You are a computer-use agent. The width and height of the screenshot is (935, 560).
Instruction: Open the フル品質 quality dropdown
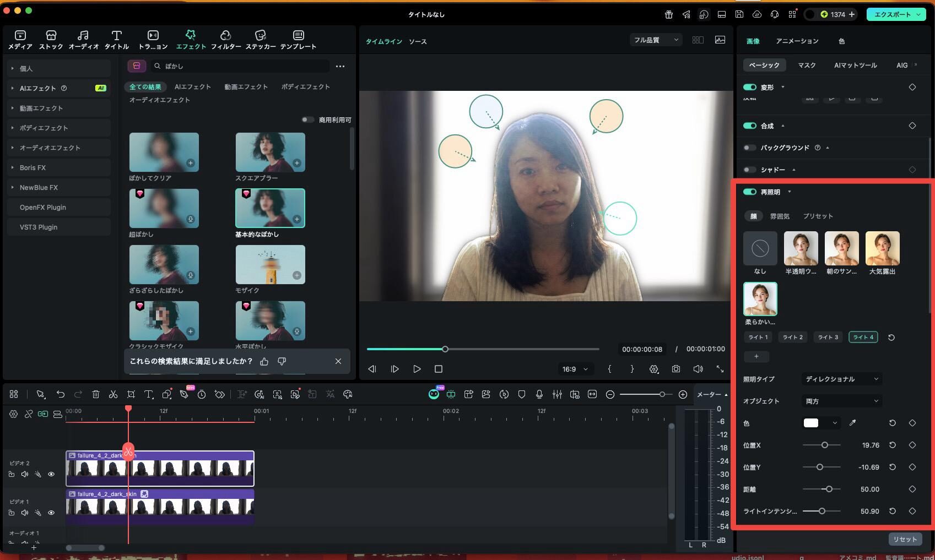[x=656, y=40]
